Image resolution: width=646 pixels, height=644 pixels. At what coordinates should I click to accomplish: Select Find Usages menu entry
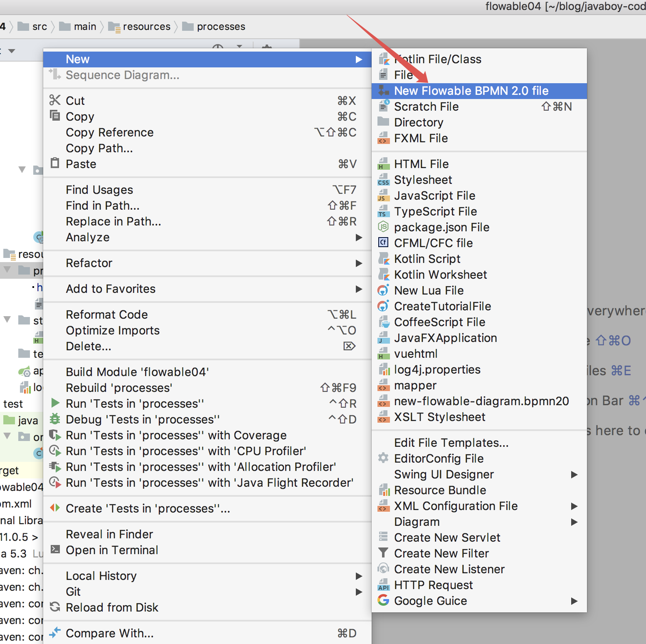(x=207, y=190)
